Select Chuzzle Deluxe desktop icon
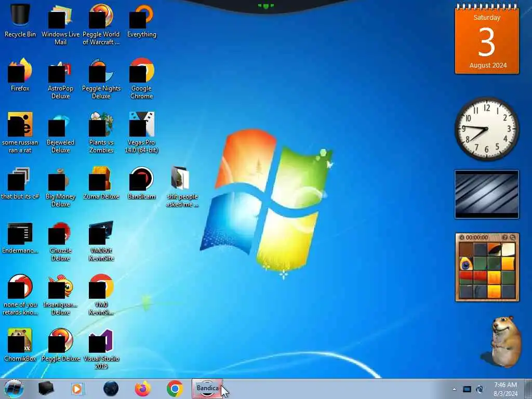The height and width of the screenshot is (399, 532). point(60,241)
